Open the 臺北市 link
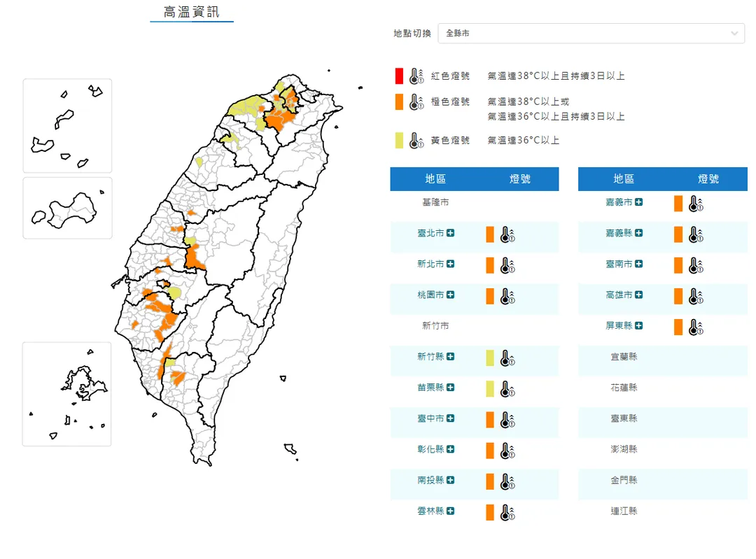This screenshot has width=756, height=559. (430, 233)
